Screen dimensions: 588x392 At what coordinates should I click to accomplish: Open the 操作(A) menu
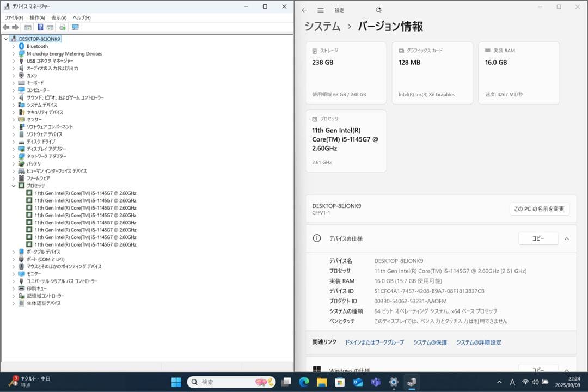37,17
